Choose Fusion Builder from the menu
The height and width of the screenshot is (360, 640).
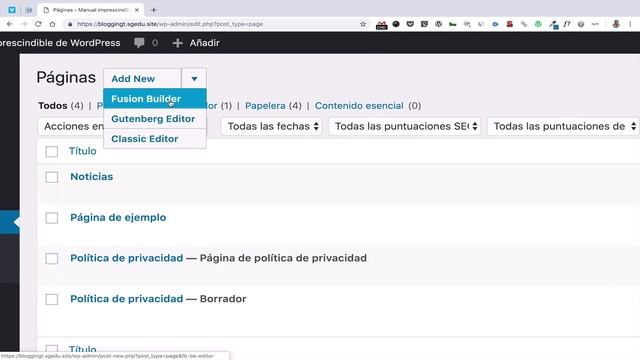coord(155,99)
